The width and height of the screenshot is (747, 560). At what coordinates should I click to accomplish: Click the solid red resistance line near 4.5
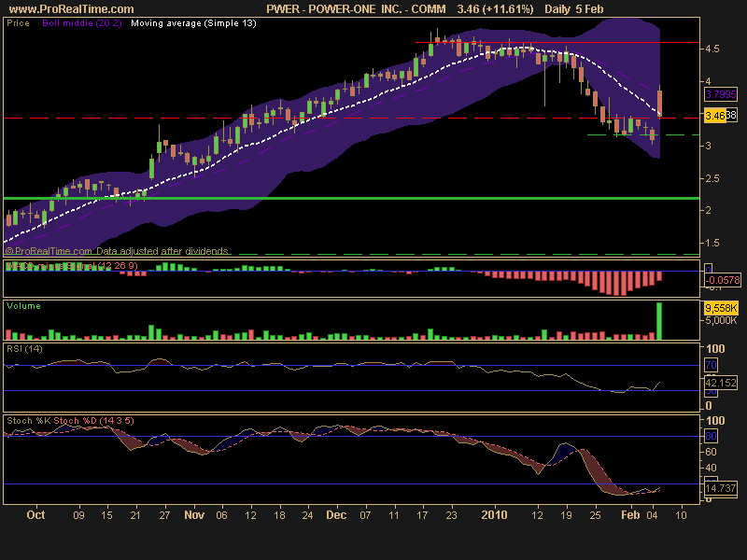(x=557, y=43)
